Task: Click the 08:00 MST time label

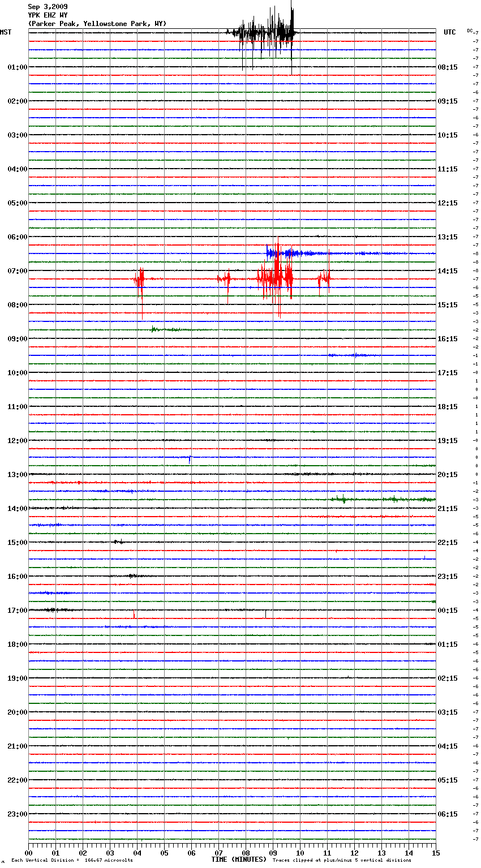Action: click(x=18, y=305)
